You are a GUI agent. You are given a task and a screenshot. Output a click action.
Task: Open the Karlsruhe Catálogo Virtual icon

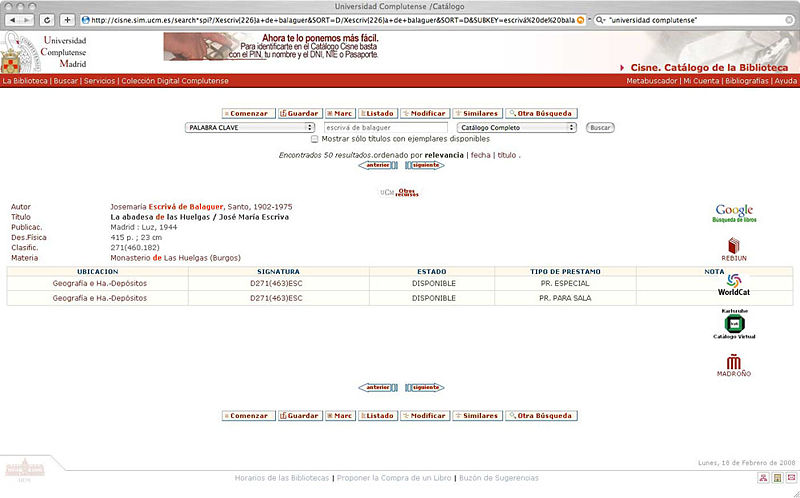coord(734,324)
